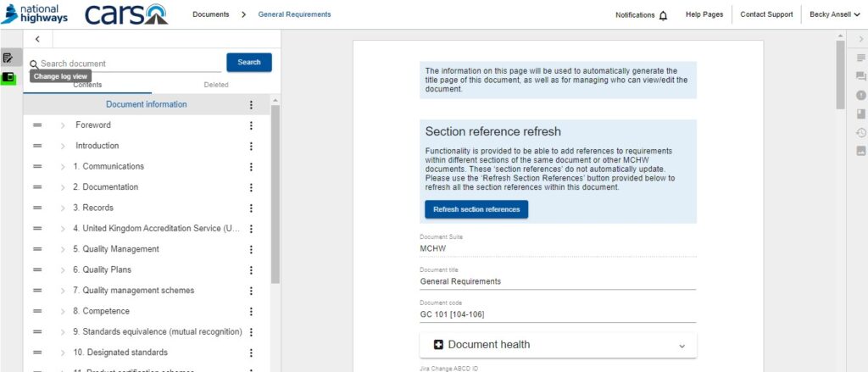Open the comments panel icon
Image resolution: width=868 pixels, height=372 pixels.
[x=861, y=76]
